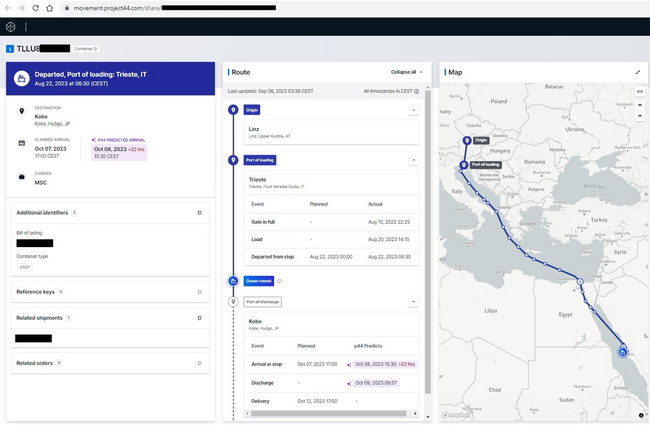Zoom in on the map
The width and height of the screenshot is (650, 428).
coord(639,103)
